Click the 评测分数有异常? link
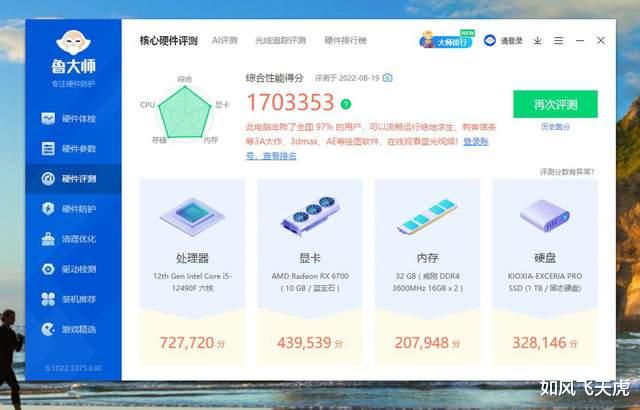Image resolution: width=640 pixels, height=410 pixels. (x=567, y=172)
